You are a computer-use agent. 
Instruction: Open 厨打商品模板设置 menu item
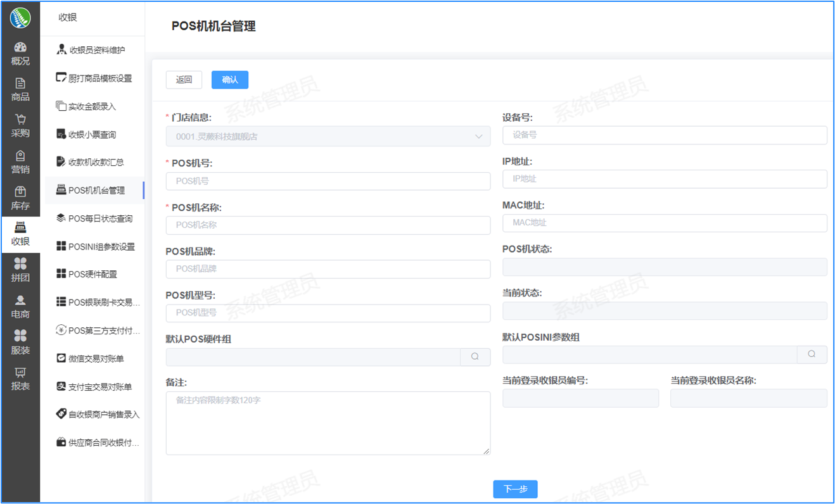[x=95, y=79]
